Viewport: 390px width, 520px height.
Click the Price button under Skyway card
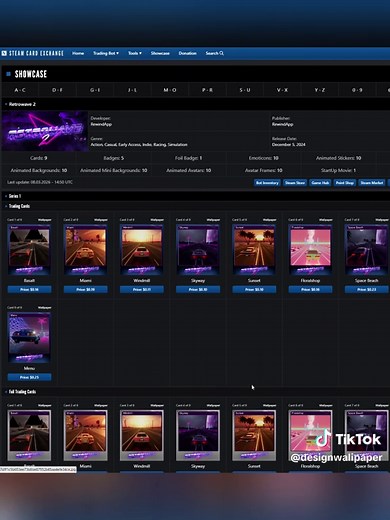[198, 289]
